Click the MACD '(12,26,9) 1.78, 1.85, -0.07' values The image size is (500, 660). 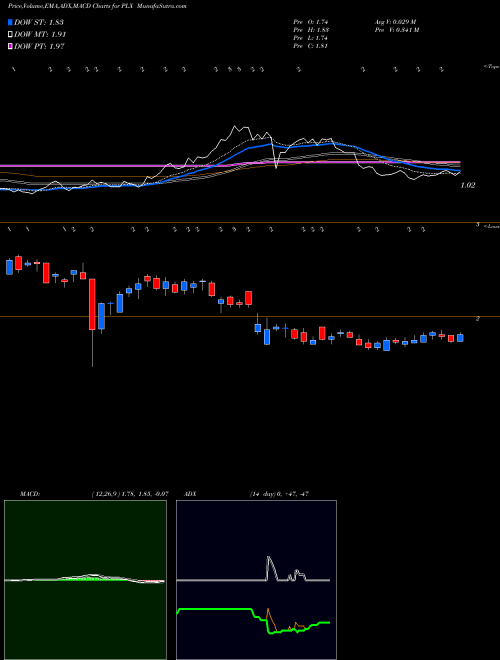130,494
